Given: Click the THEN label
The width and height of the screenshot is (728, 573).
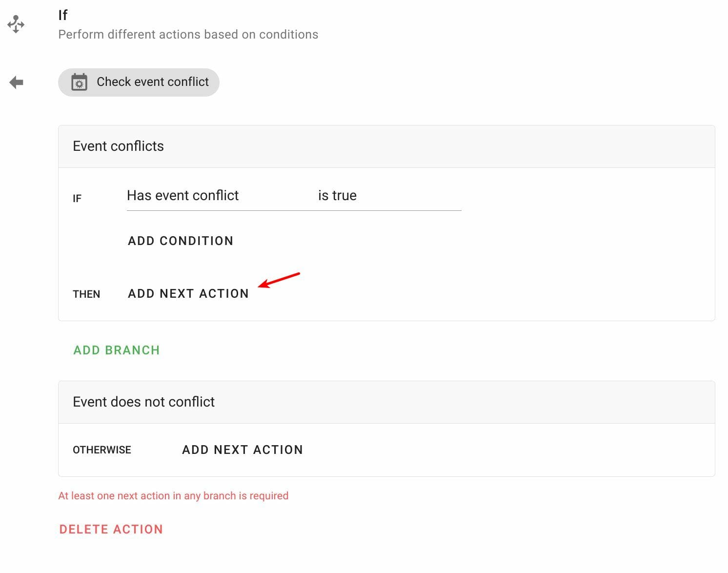Looking at the screenshot, I should (x=86, y=294).
